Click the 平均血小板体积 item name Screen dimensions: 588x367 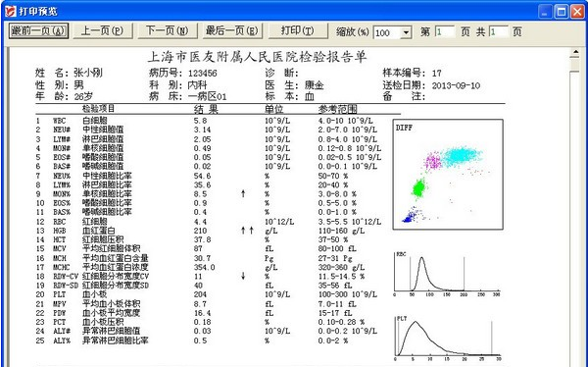tap(111, 304)
